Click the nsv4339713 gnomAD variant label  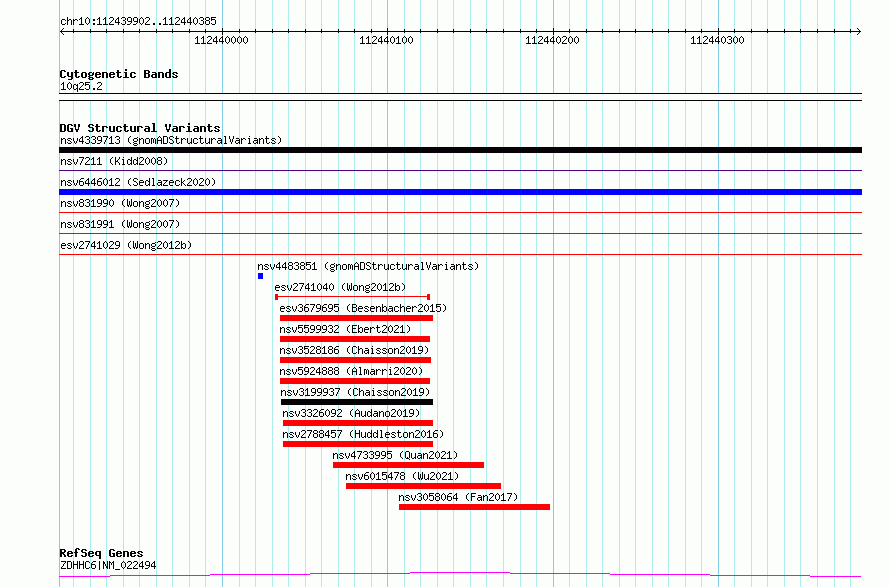tap(170, 140)
